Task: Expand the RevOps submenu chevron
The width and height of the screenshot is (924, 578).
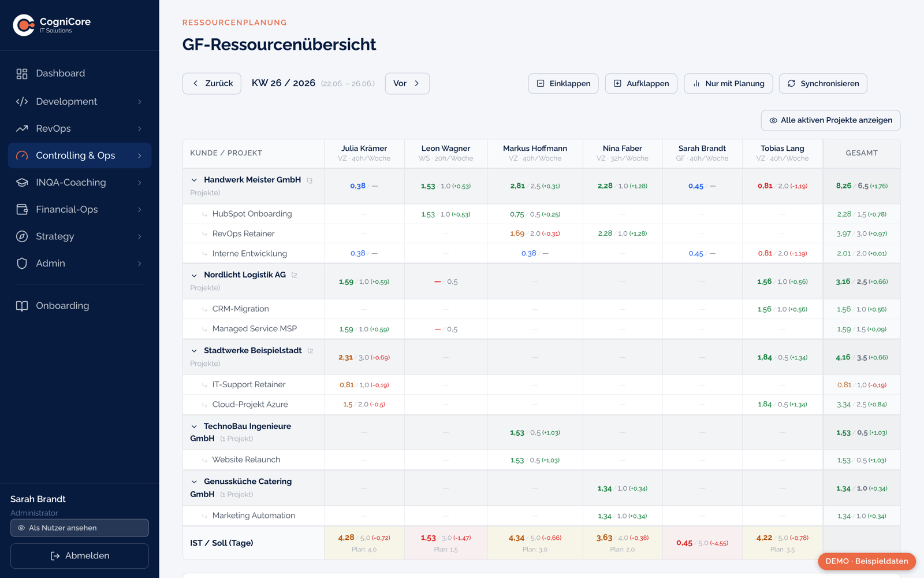Action: tap(140, 128)
